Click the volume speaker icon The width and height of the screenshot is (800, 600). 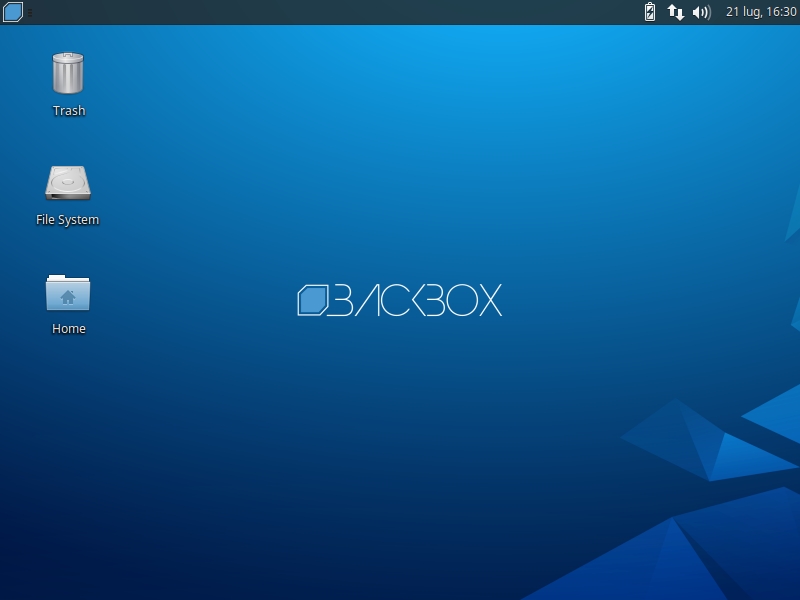point(701,12)
